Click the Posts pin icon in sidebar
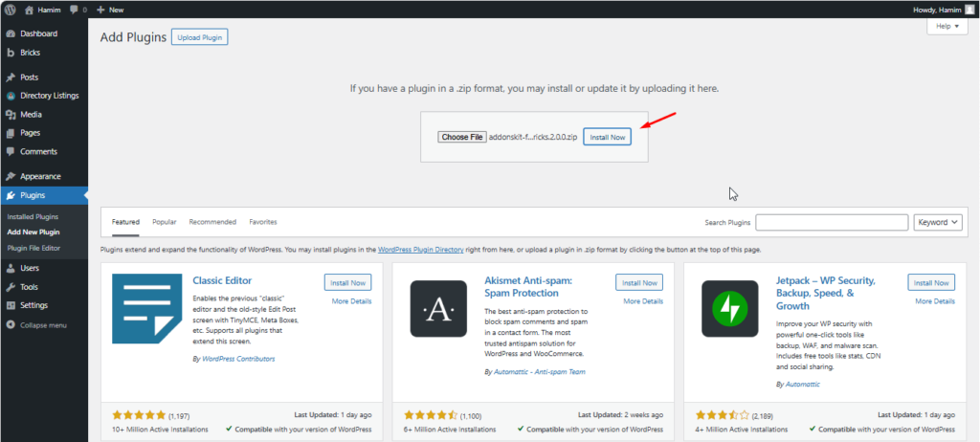The width and height of the screenshot is (980, 442). [10, 77]
